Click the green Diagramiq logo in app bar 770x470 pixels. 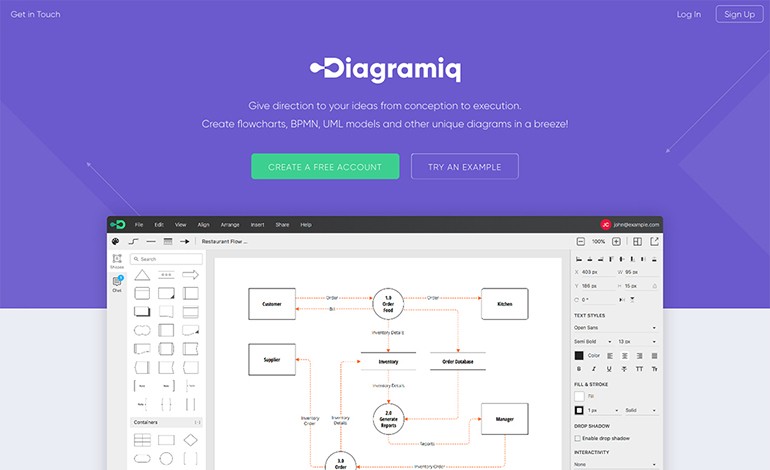(117, 224)
